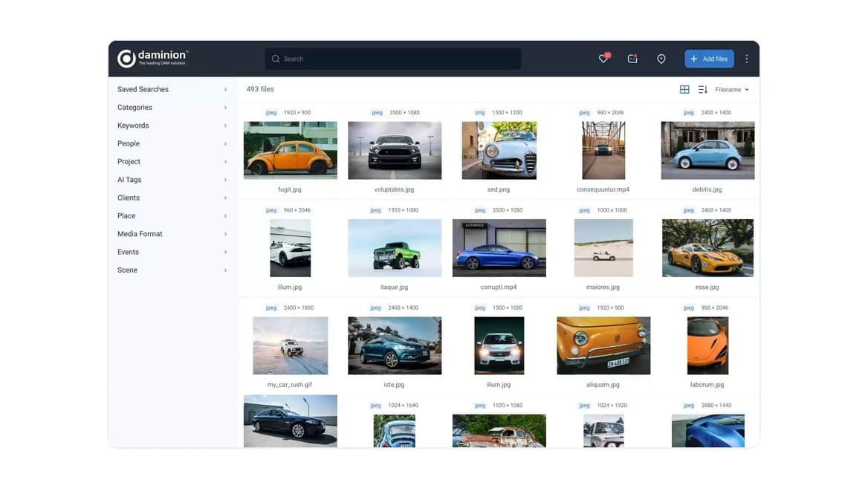Click the my_car_rush.gif file name
868x488 pixels.
(x=290, y=385)
